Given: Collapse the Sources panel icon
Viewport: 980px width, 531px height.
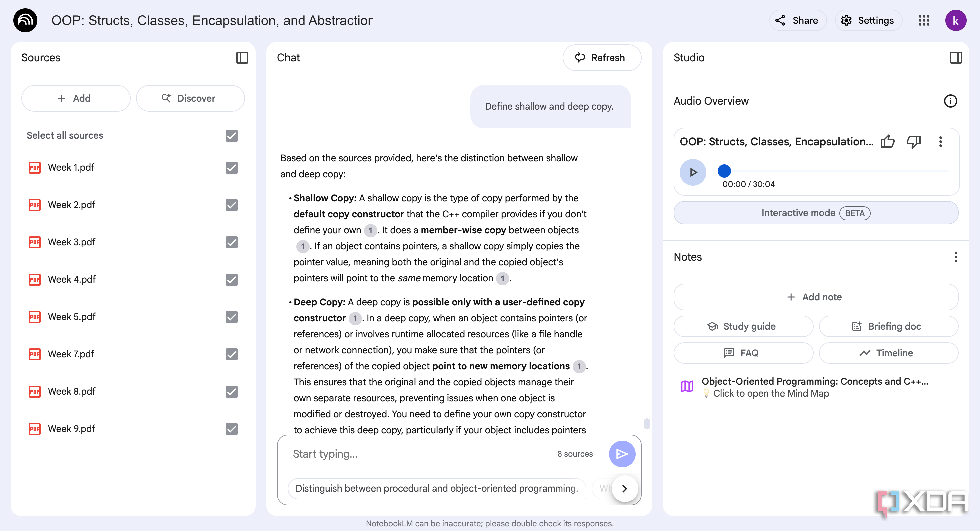Looking at the screenshot, I should tap(242, 57).
